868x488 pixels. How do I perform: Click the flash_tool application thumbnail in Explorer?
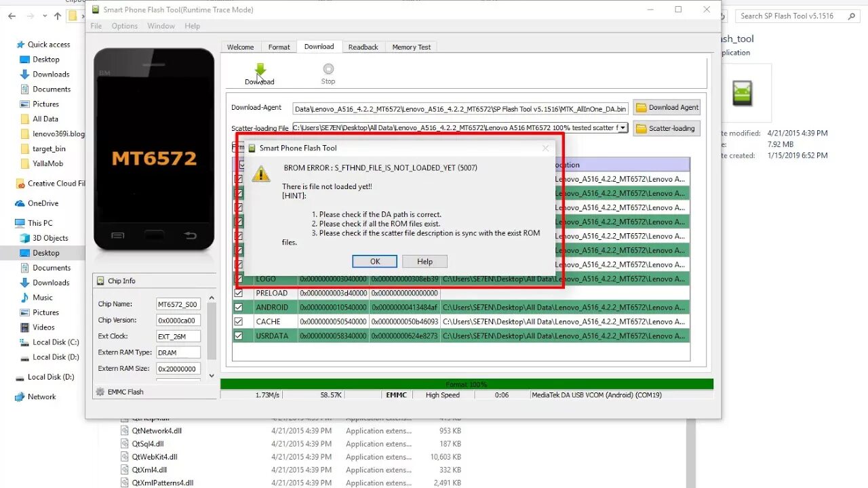click(x=742, y=93)
